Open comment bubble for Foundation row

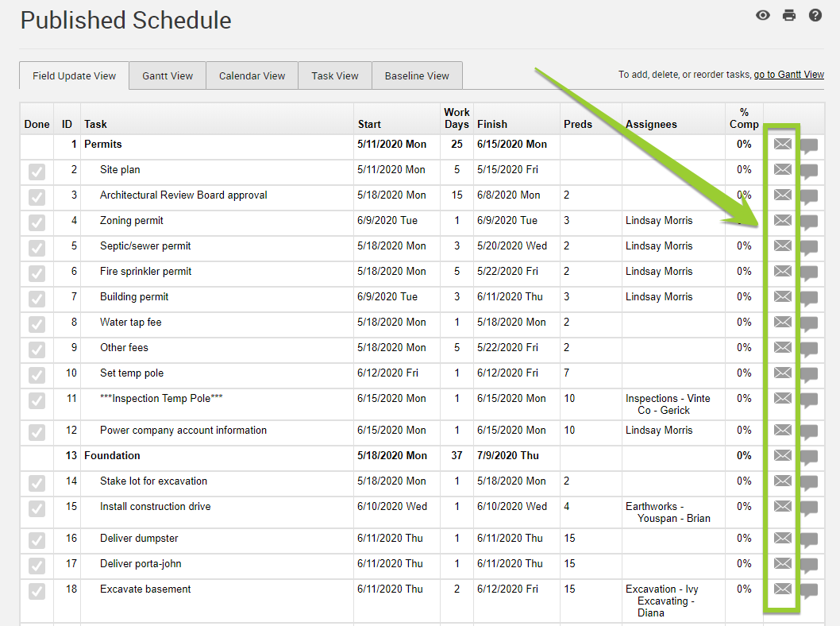click(x=809, y=457)
